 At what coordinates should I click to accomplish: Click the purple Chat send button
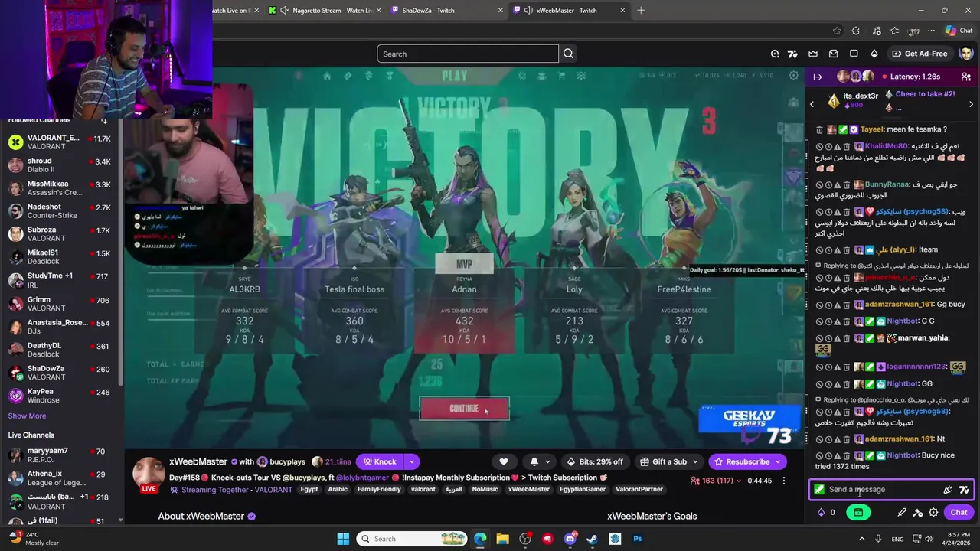959,513
